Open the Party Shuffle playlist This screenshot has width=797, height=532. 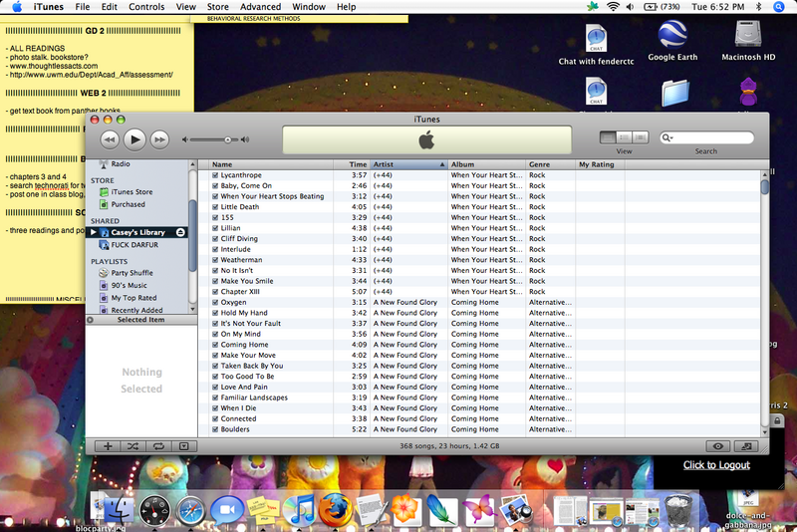coord(132,273)
